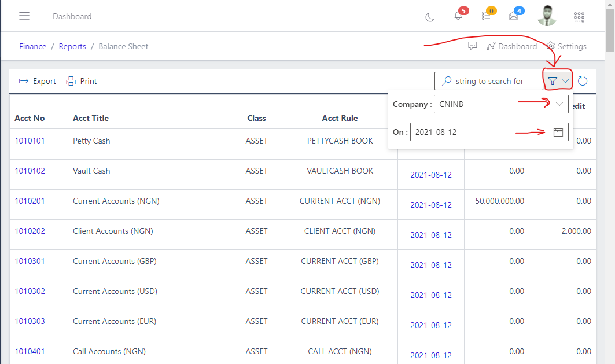Click date link in Current Accounts (USD) row

(431, 295)
